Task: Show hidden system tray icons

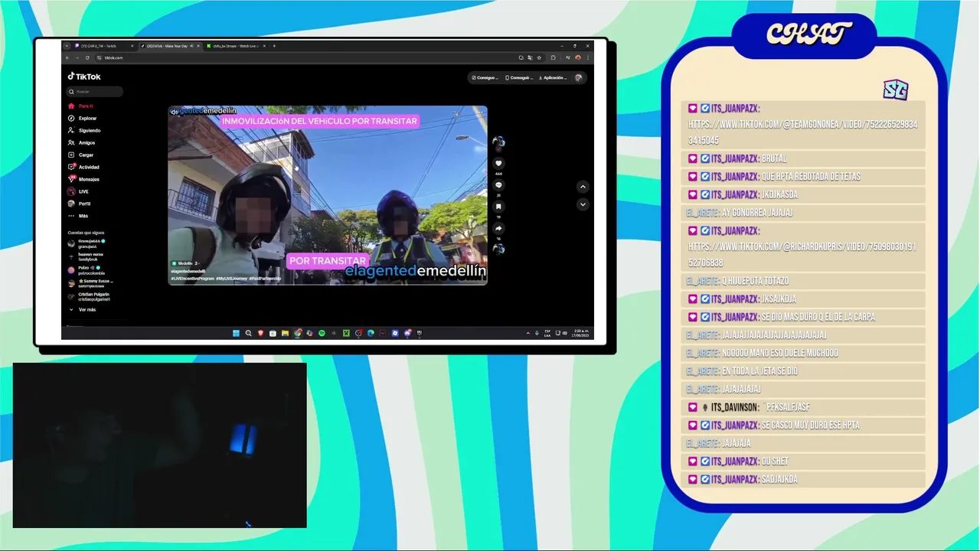Action: (528, 333)
